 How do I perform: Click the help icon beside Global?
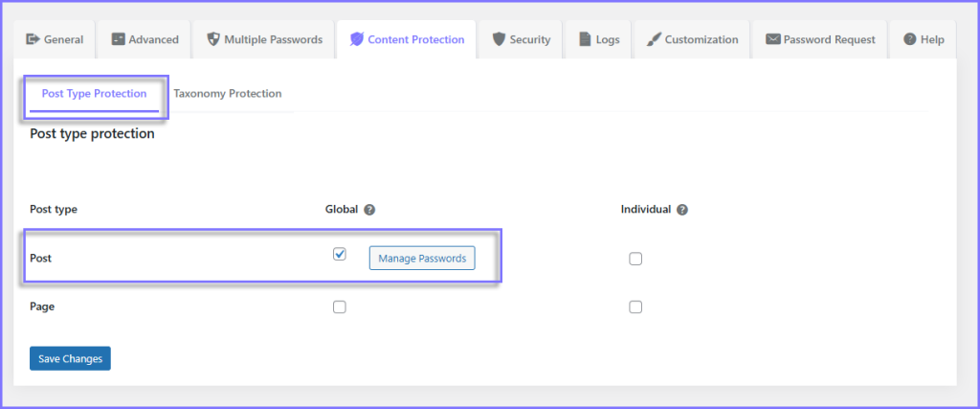(x=368, y=210)
